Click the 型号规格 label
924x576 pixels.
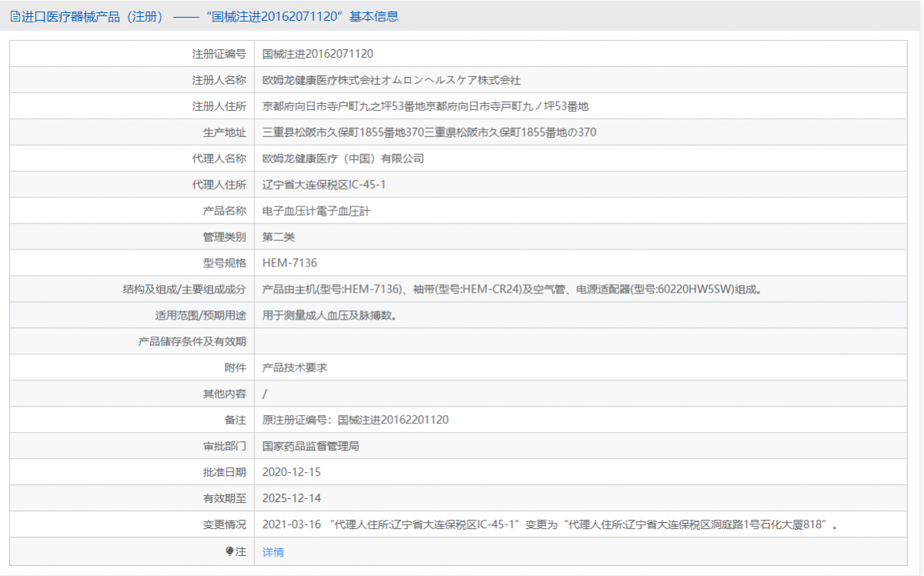click(225, 263)
